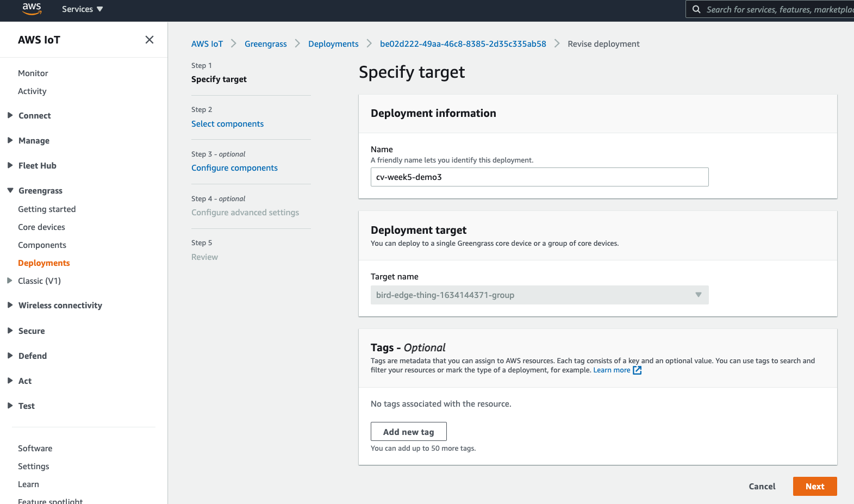Open the Target name dropdown
Screen dimensions: 854x504
tap(540, 295)
